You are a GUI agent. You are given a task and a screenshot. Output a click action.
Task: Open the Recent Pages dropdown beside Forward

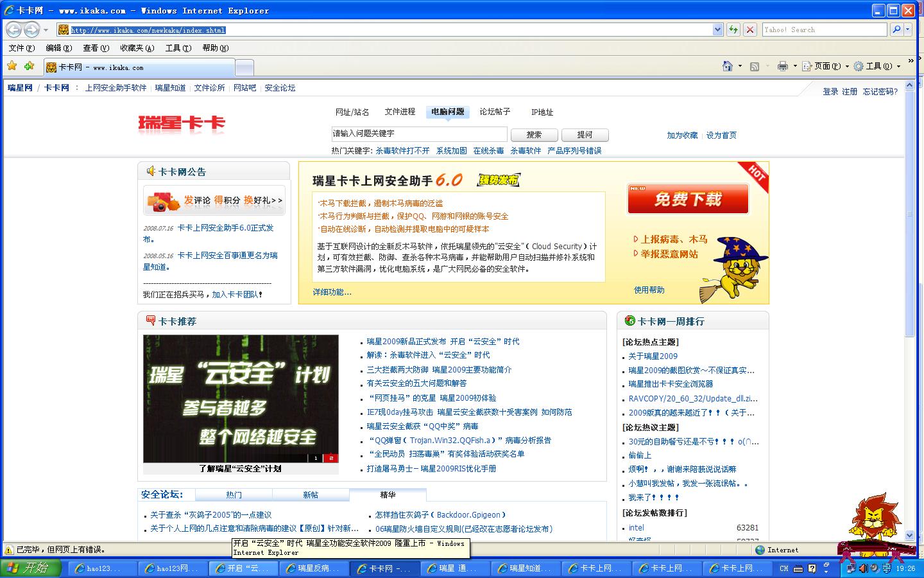coord(46,30)
